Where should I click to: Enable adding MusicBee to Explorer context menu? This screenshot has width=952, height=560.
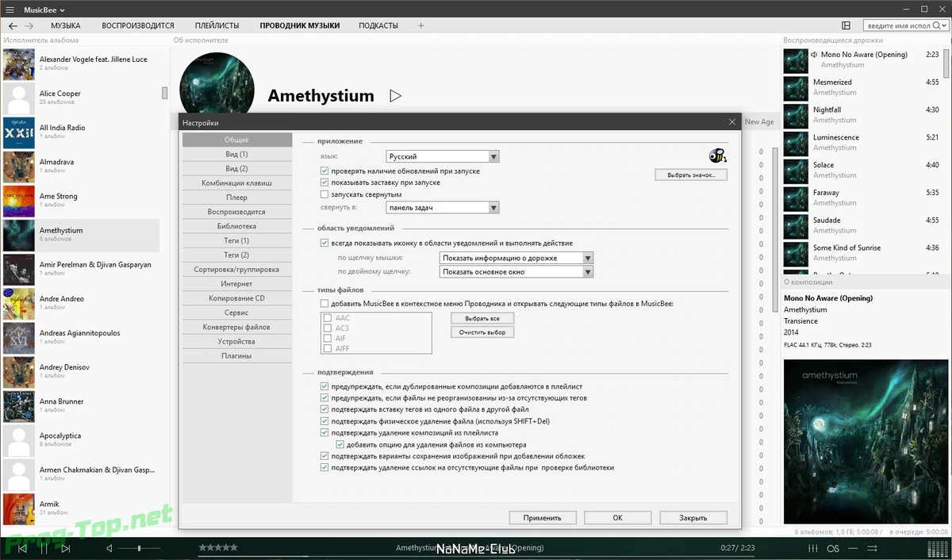pos(324,304)
